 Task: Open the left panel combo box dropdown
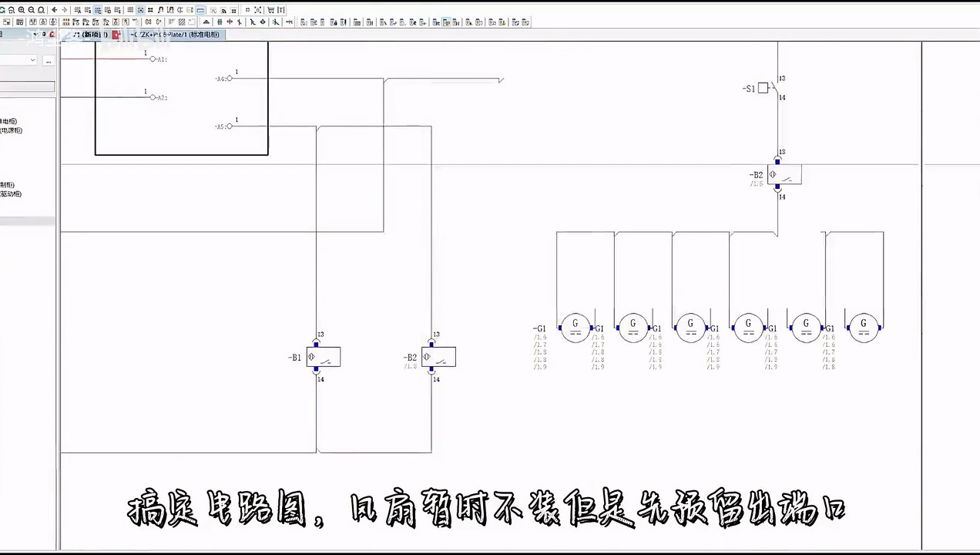point(32,60)
